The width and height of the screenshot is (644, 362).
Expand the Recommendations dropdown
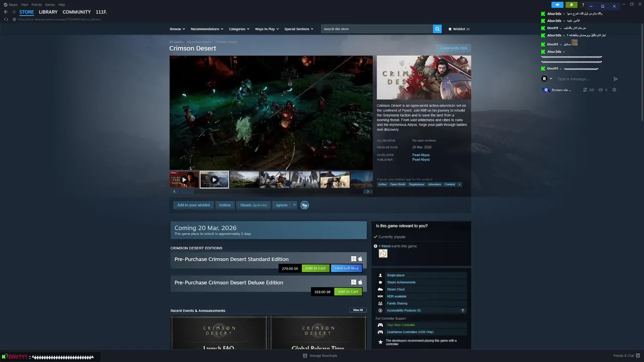207,29
